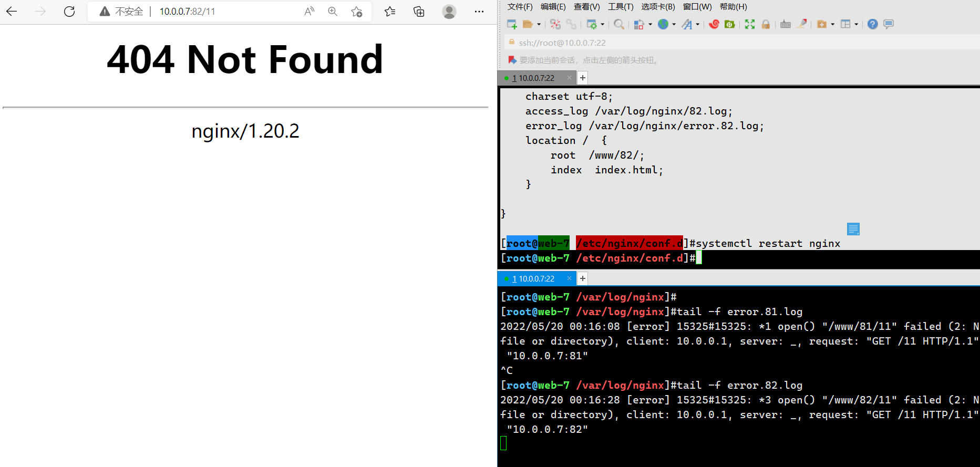Create a new session in Xshell toolbar
This screenshot has height=467, width=980.
coord(512,24)
